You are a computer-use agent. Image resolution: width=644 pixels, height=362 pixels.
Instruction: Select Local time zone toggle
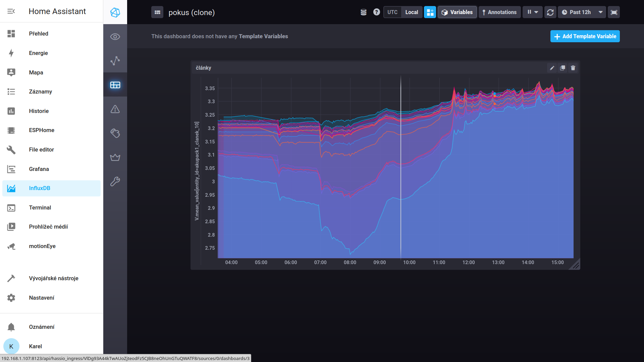[x=412, y=12]
